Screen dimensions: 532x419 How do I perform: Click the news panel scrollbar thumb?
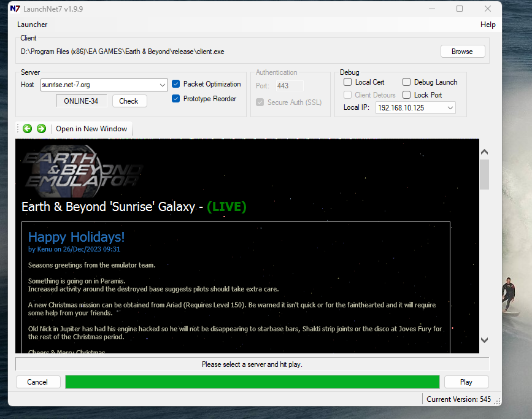click(x=485, y=174)
